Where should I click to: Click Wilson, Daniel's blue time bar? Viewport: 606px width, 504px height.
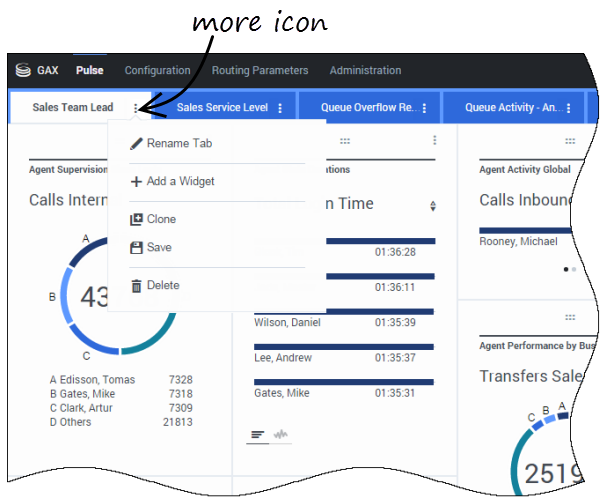(344, 312)
